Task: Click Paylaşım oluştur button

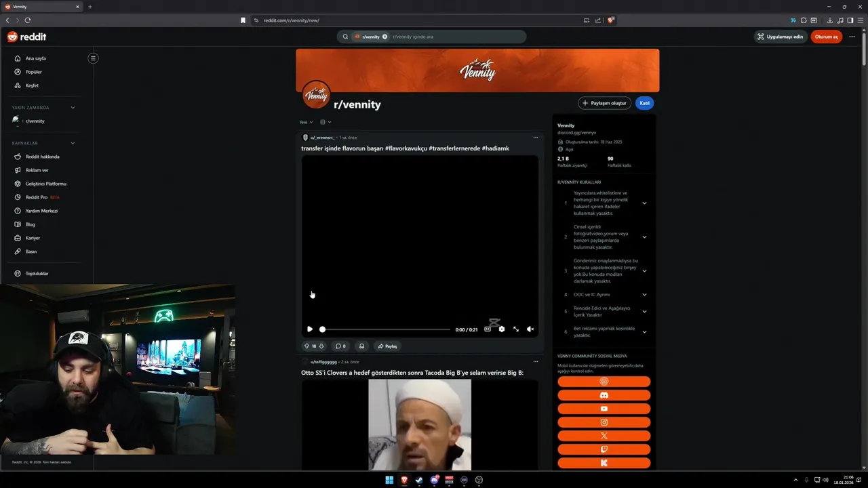Action: [x=604, y=103]
